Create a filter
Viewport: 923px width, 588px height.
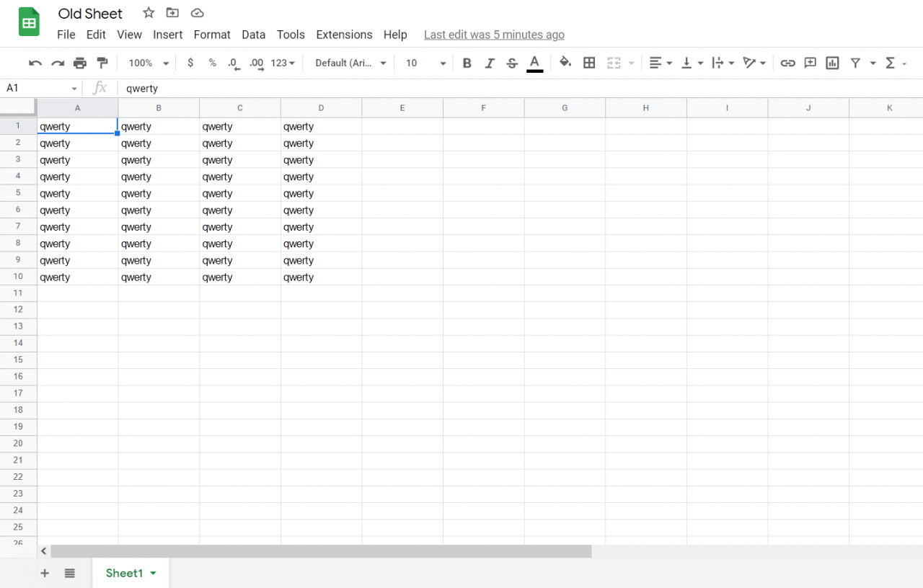pyautogui.click(x=854, y=63)
